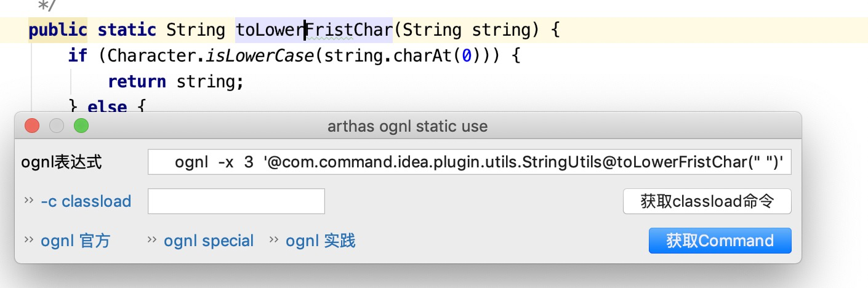Click the 获取classload命令 button
Screen dimensions: 868x288
[x=707, y=201]
